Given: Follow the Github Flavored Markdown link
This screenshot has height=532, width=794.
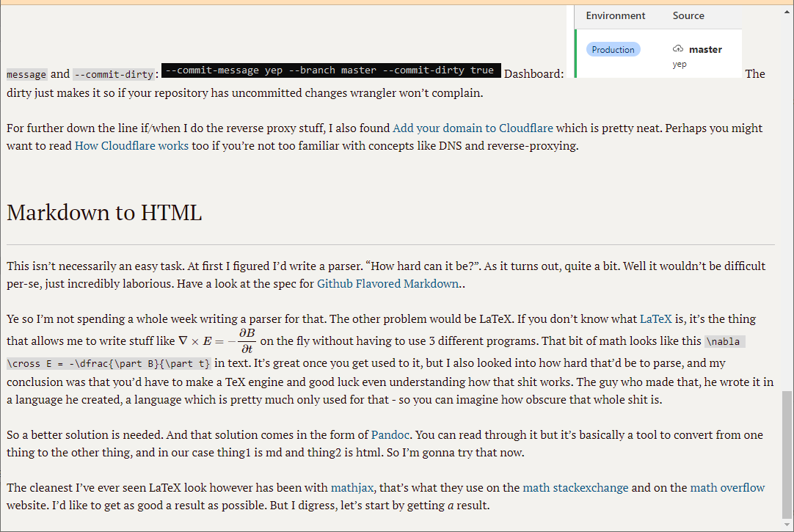Looking at the screenshot, I should coord(387,283).
